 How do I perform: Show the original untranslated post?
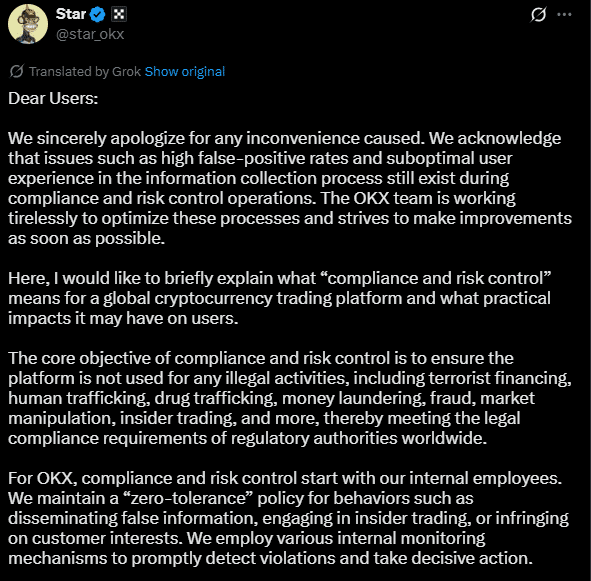(x=185, y=71)
